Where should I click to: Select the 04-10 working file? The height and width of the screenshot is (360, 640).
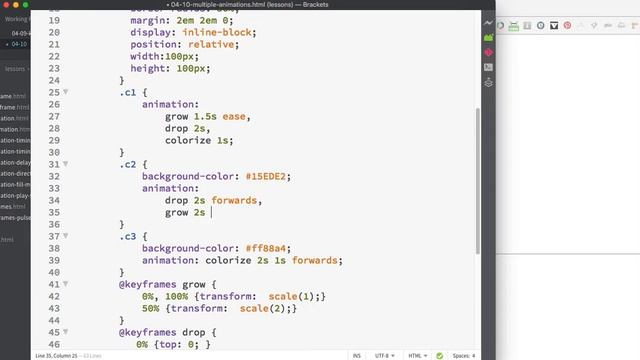coord(19,44)
